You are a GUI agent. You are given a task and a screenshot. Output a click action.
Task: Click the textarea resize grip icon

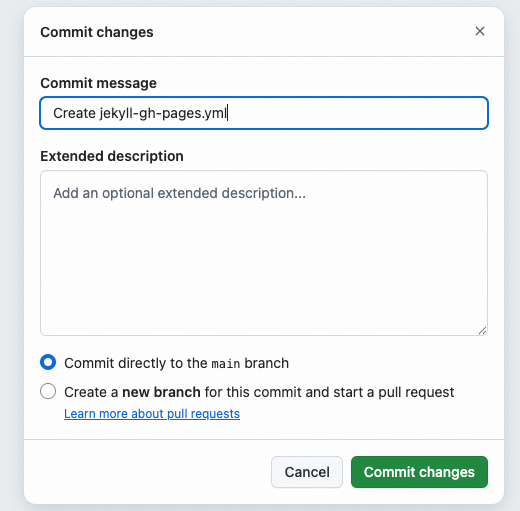pyautogui.click(x=482, y=330)
